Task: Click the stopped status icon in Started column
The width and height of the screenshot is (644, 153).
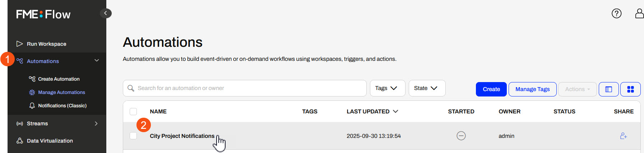Action: point(461,136)
